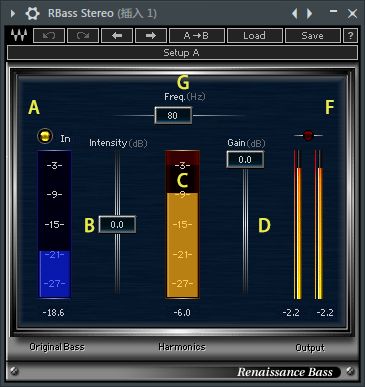This screenshot has height=387, width=365.
Task: Click the Waves logo icon
Action: pos(19,35)
